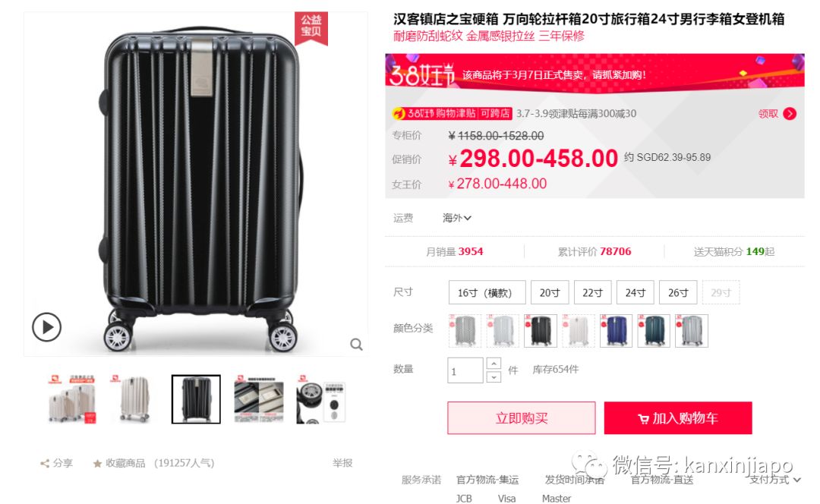
Task: Open the 月销量 3954 sales tab
Action: tap(455, 251)
